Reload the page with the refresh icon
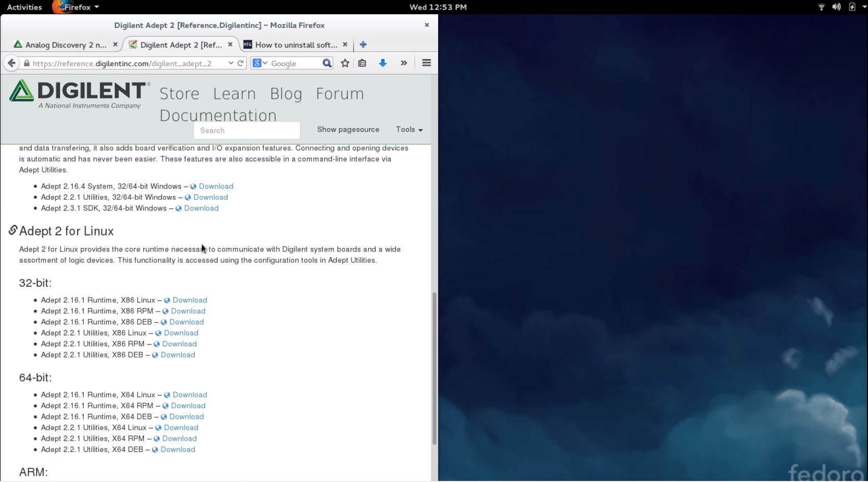Screen dimensions: 868x482 point(240,63)
